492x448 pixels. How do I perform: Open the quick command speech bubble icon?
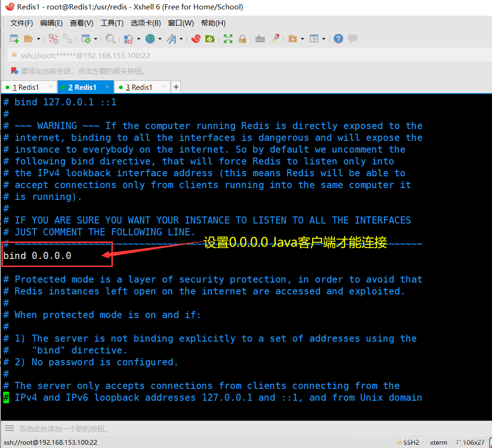tap(353, 38)
